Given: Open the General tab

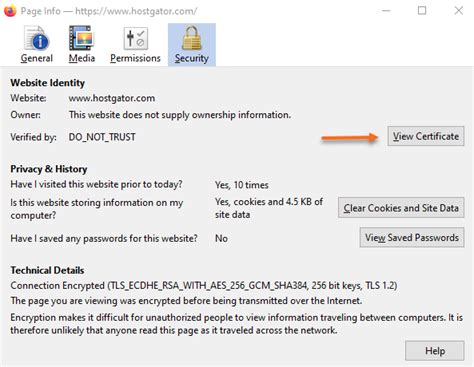Looking at the screenshot, I should (37, 44).
